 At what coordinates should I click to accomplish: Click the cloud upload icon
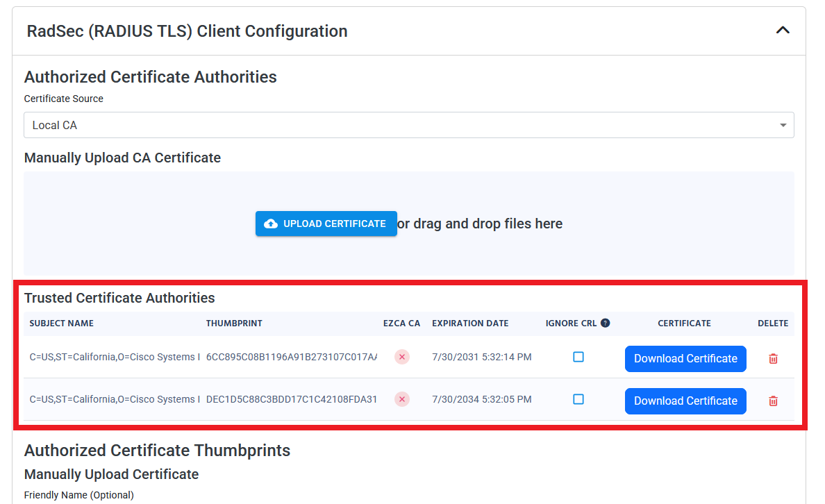[x=271, y=224]
